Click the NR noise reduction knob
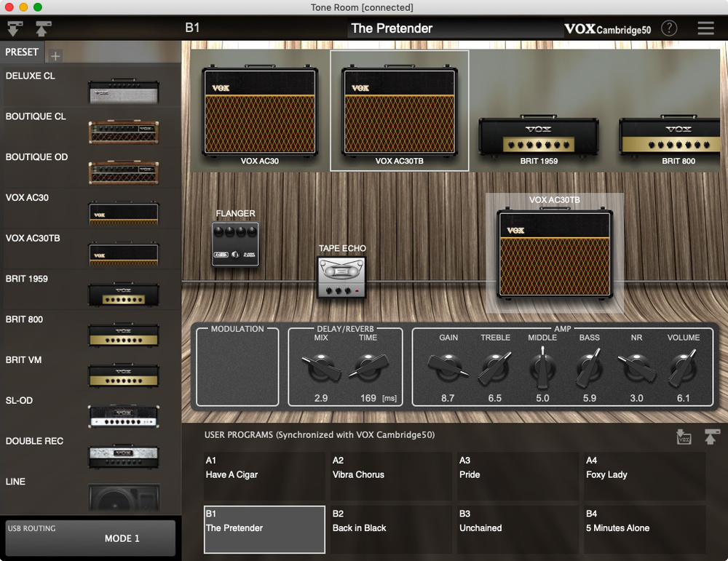 (636, 367)
